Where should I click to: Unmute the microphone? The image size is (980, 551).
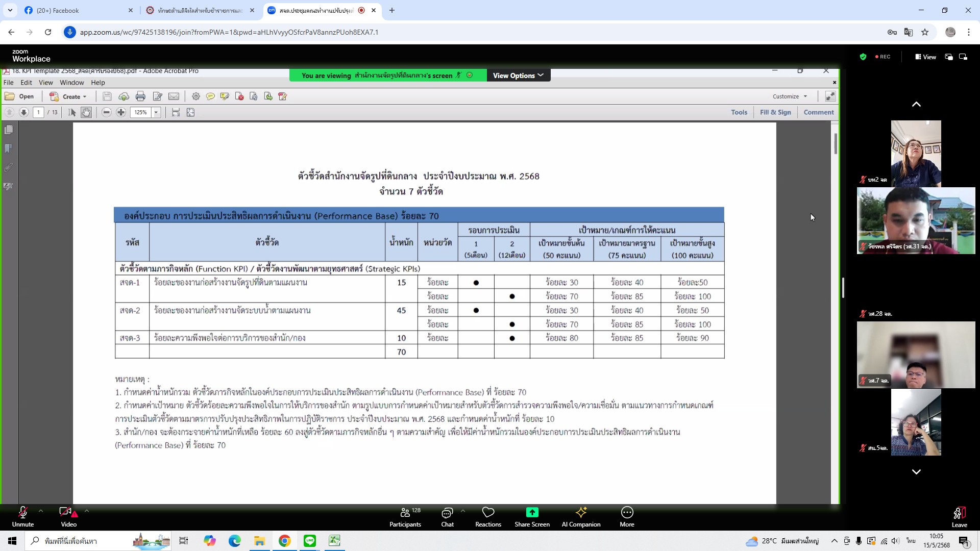pos(23,517)
